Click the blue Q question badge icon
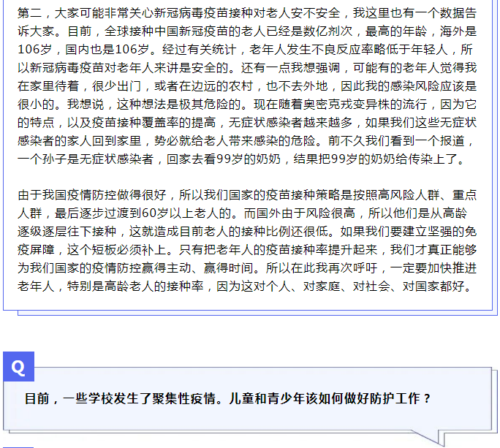Viewport: 500px width, 448px height. (18, 366)
